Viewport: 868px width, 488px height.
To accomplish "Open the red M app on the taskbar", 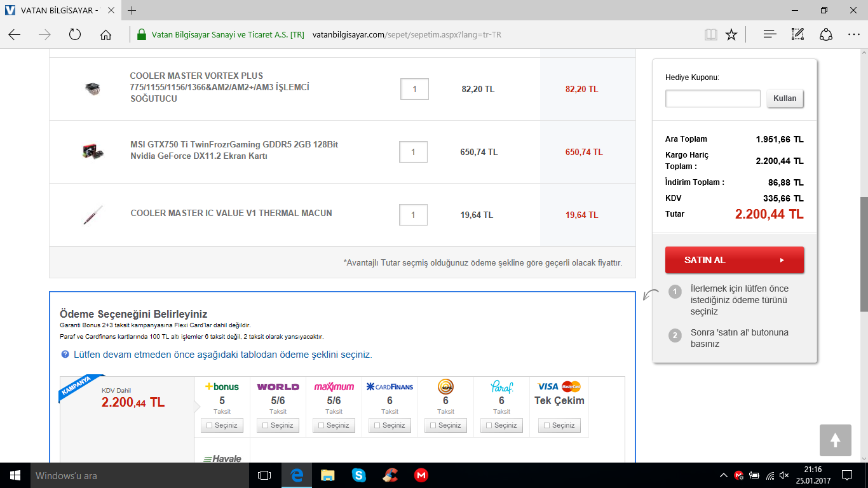I will click(x=421, y=475).
